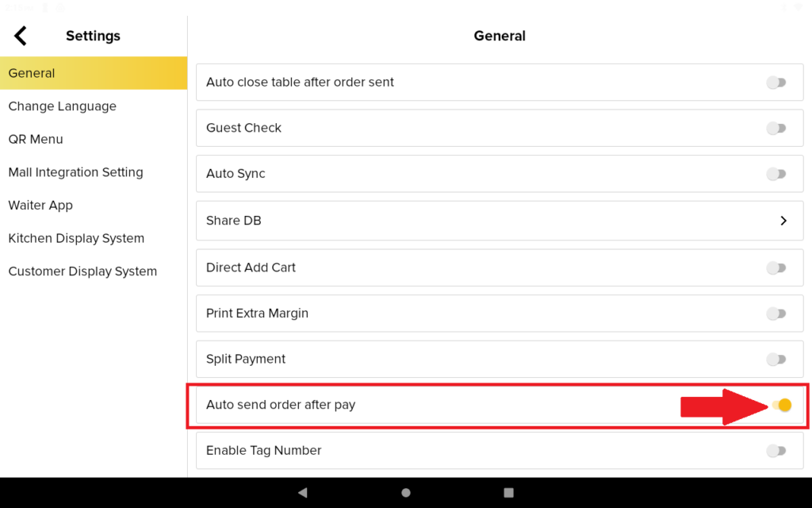
Task: Open the QR Menu settings section
Action: point(36,139)
